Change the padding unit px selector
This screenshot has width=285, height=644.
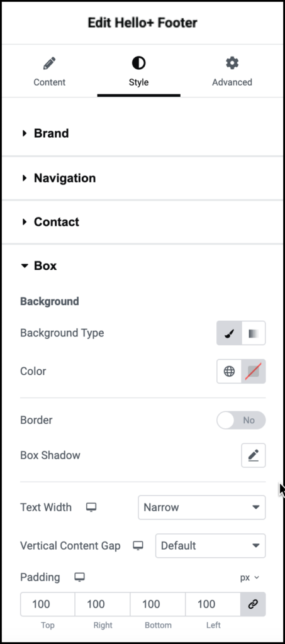point(250,577)
